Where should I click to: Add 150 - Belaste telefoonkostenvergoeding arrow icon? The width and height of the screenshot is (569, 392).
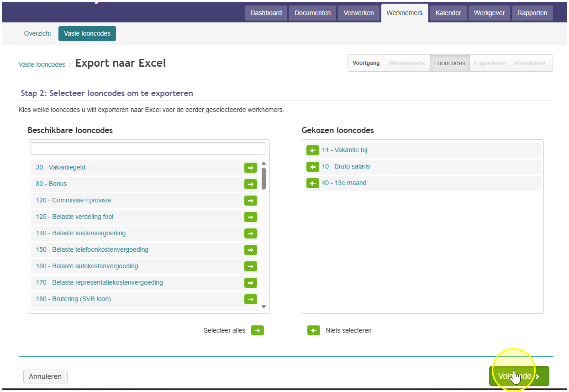pyautogui.click(x=251, y=250)
